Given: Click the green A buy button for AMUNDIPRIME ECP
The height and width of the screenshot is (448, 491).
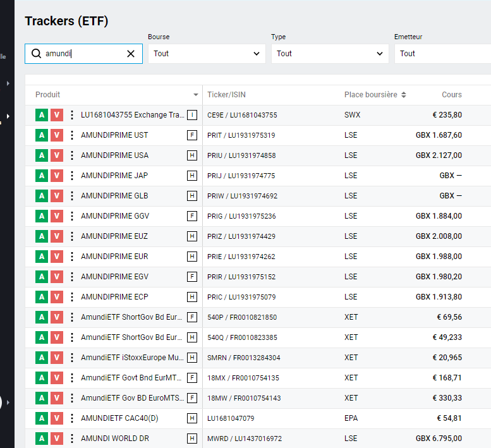Looking at the screenshot, I should pos(42,297).
